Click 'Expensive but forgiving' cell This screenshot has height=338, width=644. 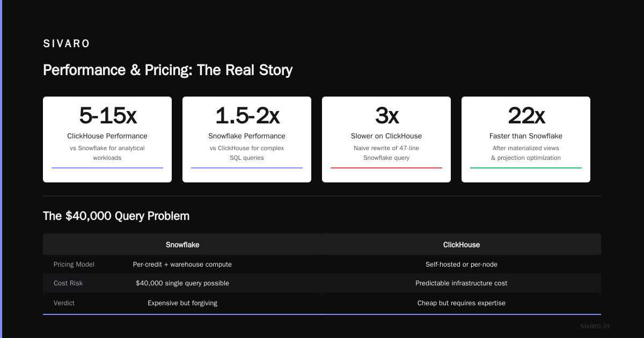pyautogui.click(x=182, y=303)
